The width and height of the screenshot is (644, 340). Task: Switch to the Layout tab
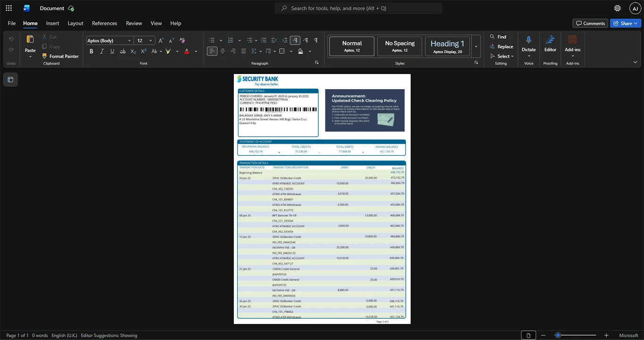coord(75,23)
